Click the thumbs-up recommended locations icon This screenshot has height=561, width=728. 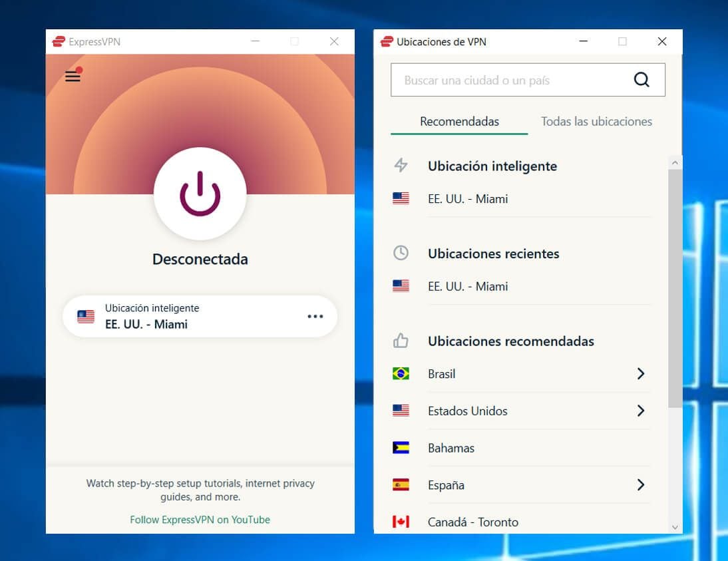(x=401, y=341)
